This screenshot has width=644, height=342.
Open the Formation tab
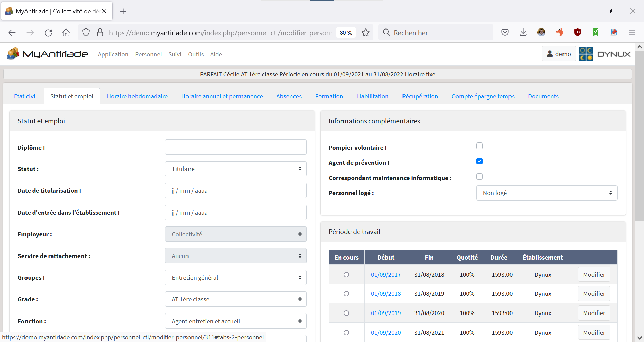tap(329, 96)
